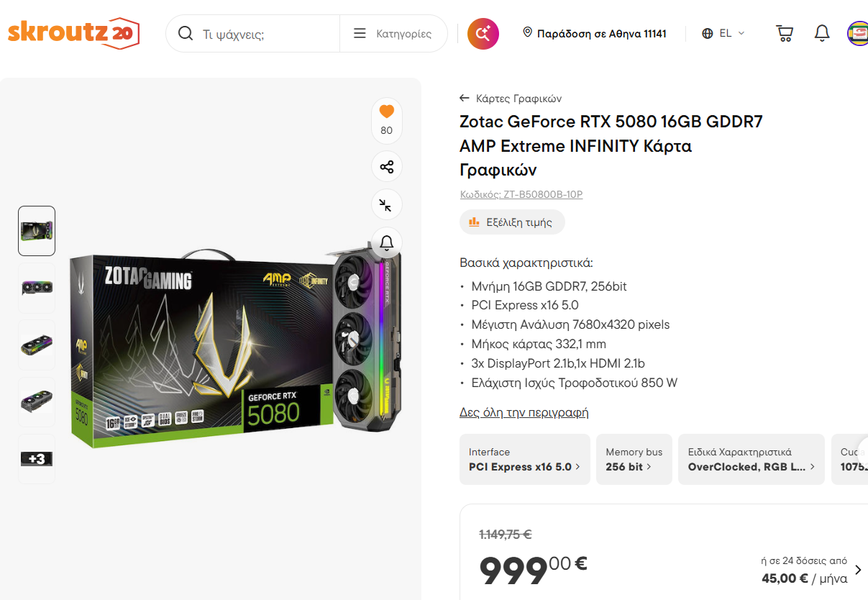Click the Εξέλιξη τιμής price history button

coord(512,222)
